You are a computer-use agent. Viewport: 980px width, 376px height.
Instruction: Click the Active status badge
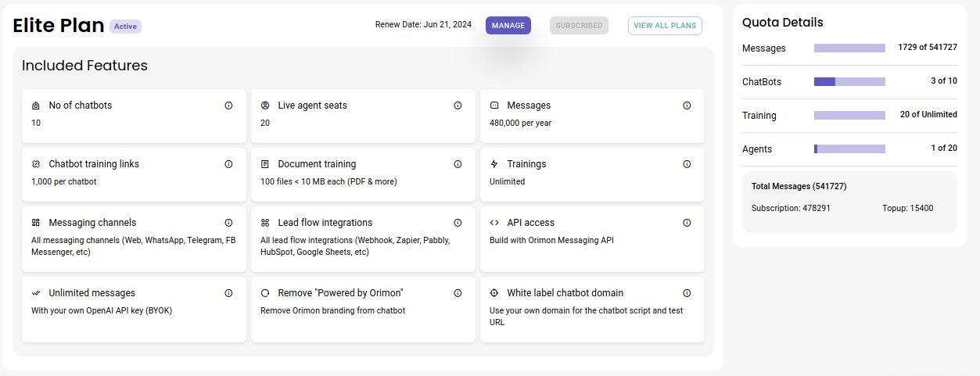[125, 27]
